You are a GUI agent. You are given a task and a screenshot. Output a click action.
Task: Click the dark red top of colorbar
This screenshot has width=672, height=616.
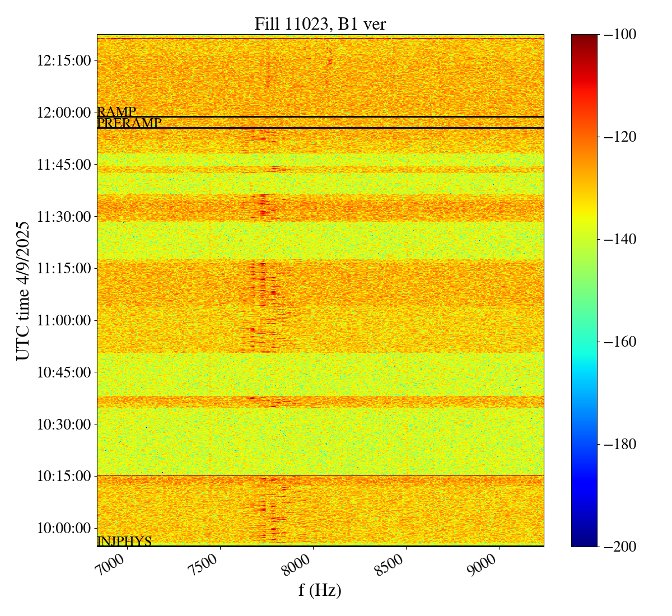[584, 38]
